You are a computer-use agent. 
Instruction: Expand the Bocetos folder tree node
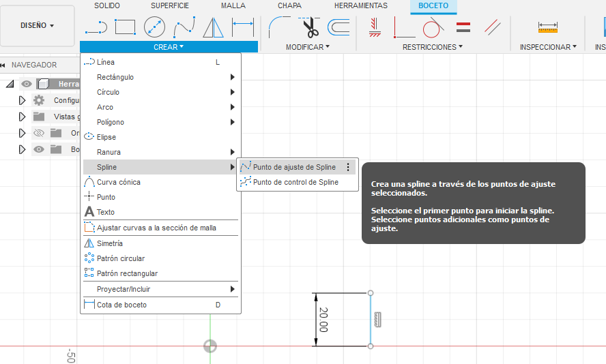click(22, 149)
